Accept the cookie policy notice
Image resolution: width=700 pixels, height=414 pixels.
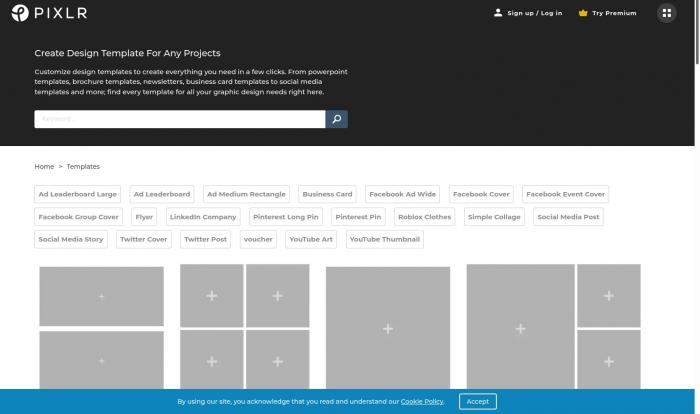click(x=477, y=401)
